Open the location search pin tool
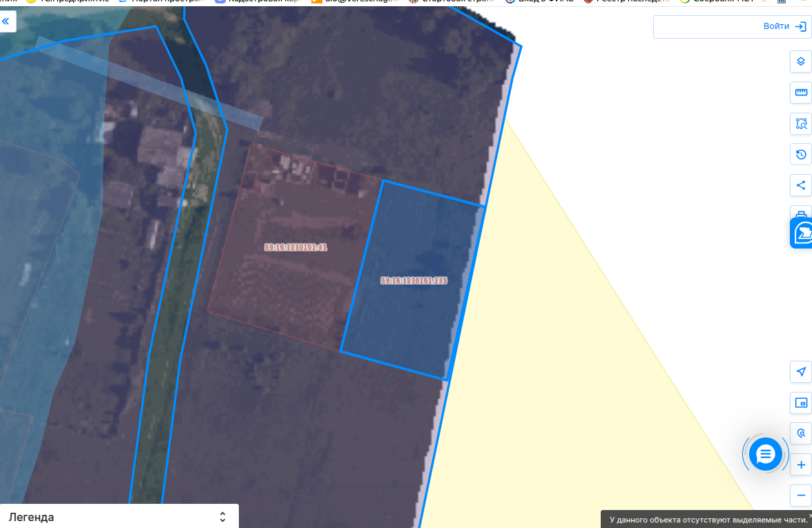812x528 pixels. [801, 433]
